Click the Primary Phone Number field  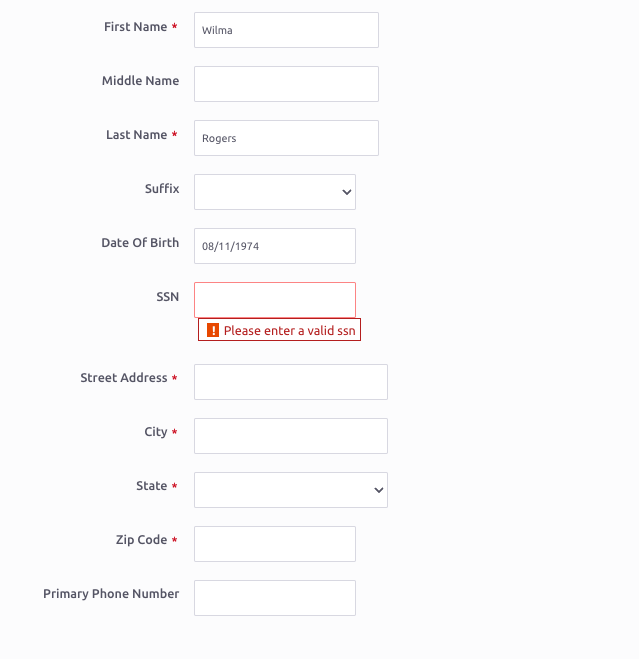pos(275,598)
